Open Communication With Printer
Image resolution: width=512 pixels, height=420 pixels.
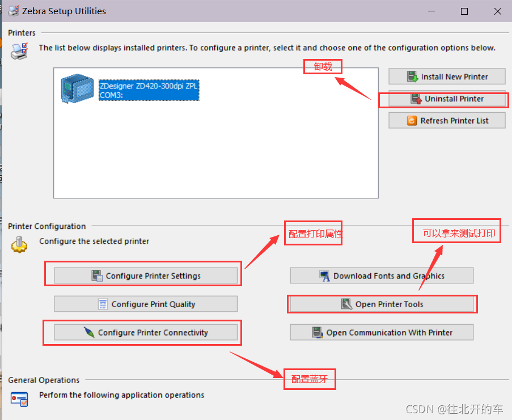point(382,332)
